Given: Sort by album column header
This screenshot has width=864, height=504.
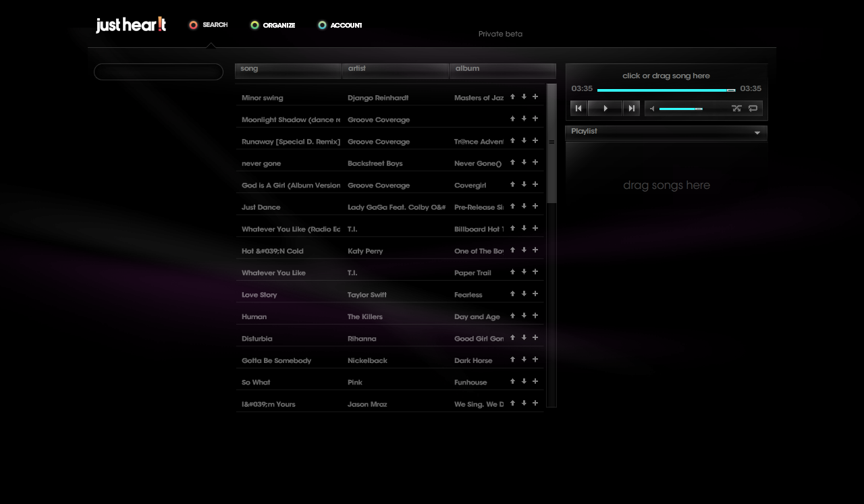Looking at the screenshot, I should click(x=503, y=70).
